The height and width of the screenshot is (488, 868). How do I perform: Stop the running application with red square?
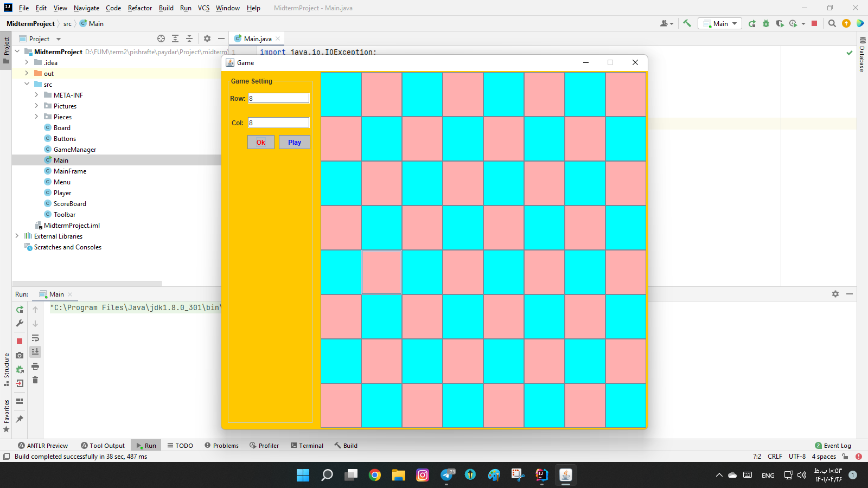coord(814,23)
